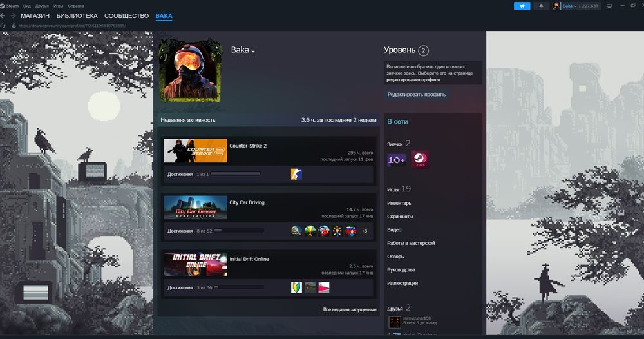The image size is (644, 339).
Task: Click Counter-Strike 2 achievement icon
Action: [x=296, y=174]
